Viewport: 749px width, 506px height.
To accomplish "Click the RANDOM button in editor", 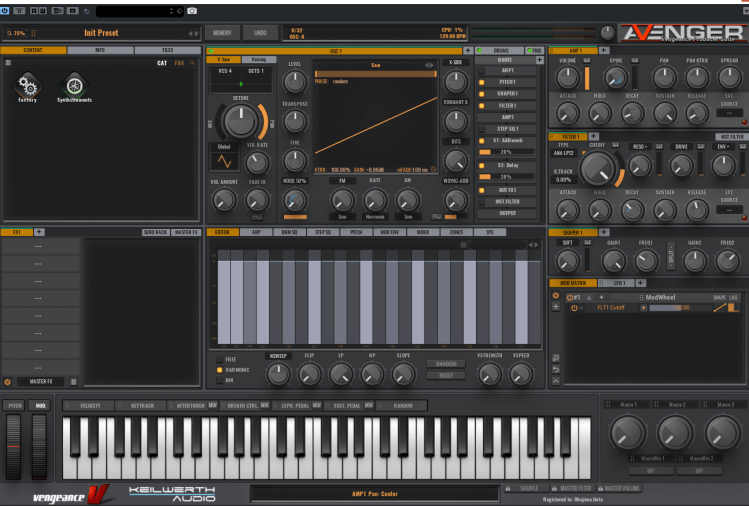I will 445,364.
